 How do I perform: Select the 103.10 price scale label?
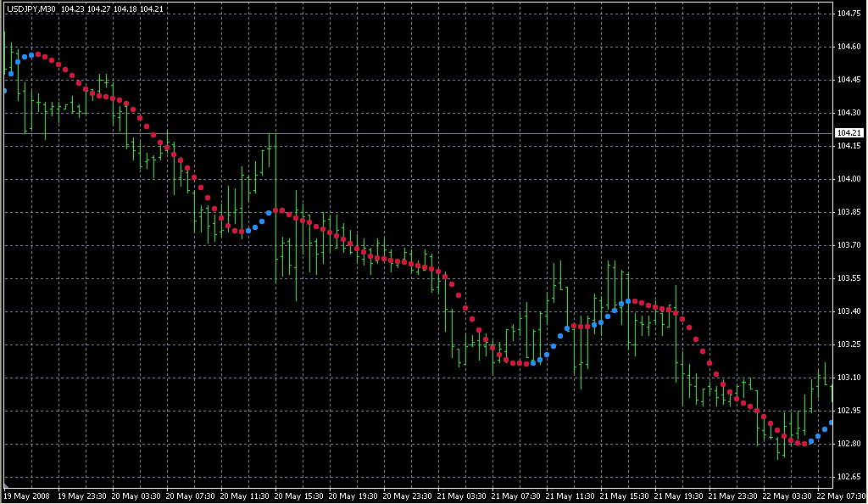[849, 378]
